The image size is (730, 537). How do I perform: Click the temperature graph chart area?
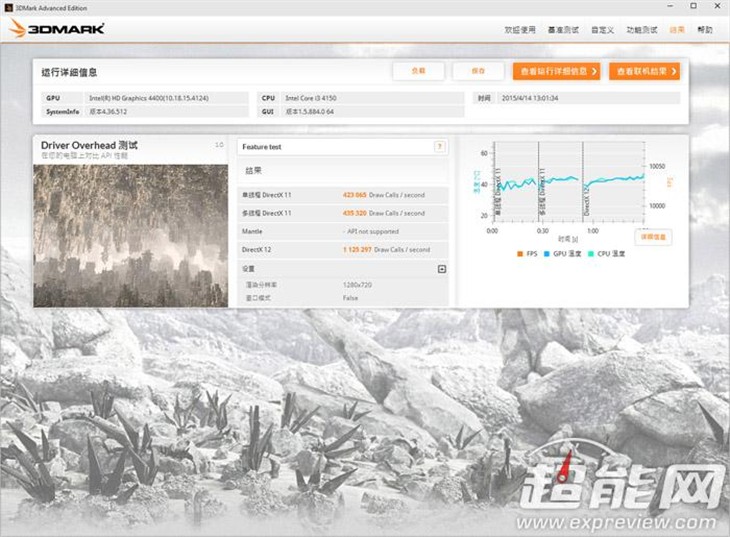click(x=568, y=183)
